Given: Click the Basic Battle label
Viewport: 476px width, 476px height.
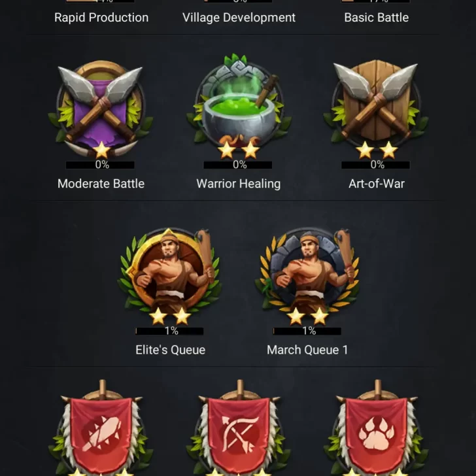Looking at the screenshot, I should click(x=377, y=18).
